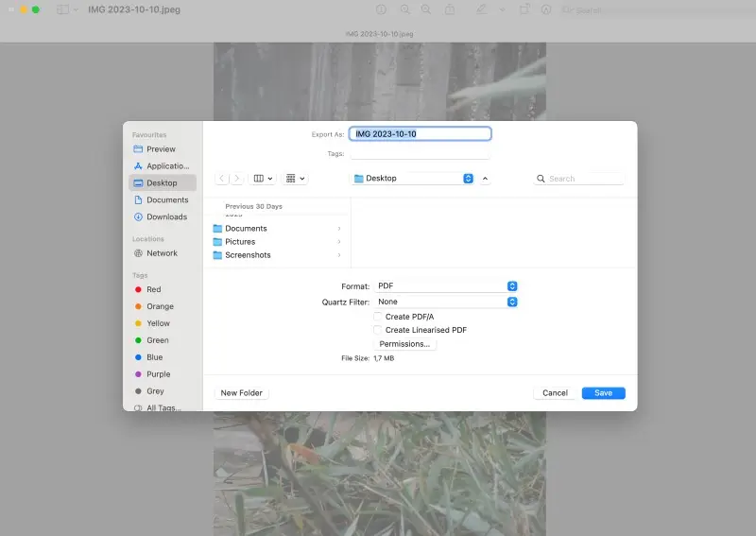Screen dimensions: 756x536
Task: Click the Tags input field
Action: click(x=420, y=154)
